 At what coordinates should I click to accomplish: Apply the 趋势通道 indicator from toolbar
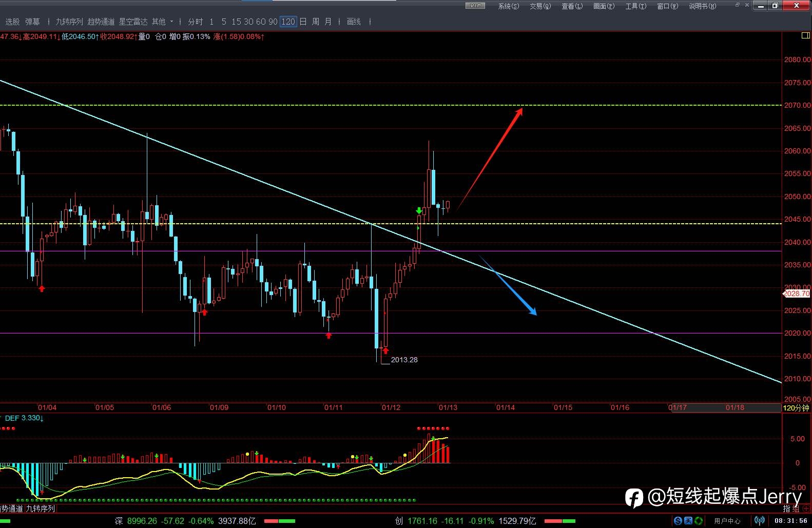click(x=101, y=22)
